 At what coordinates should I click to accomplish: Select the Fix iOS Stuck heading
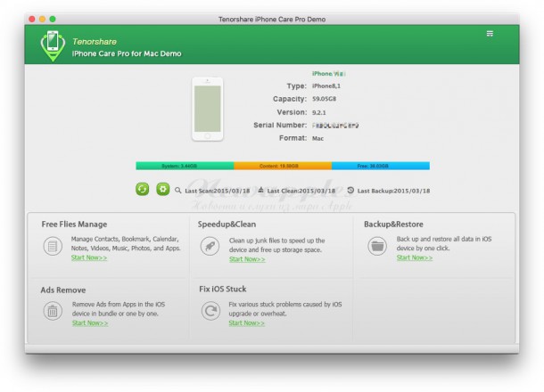(223, 289)
